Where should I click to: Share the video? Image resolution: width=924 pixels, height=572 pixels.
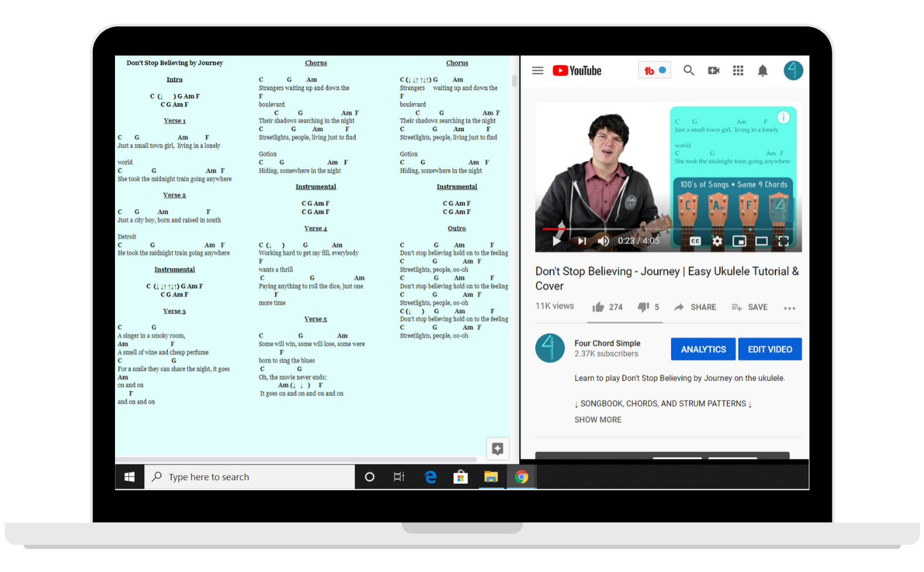click(695, 307)
